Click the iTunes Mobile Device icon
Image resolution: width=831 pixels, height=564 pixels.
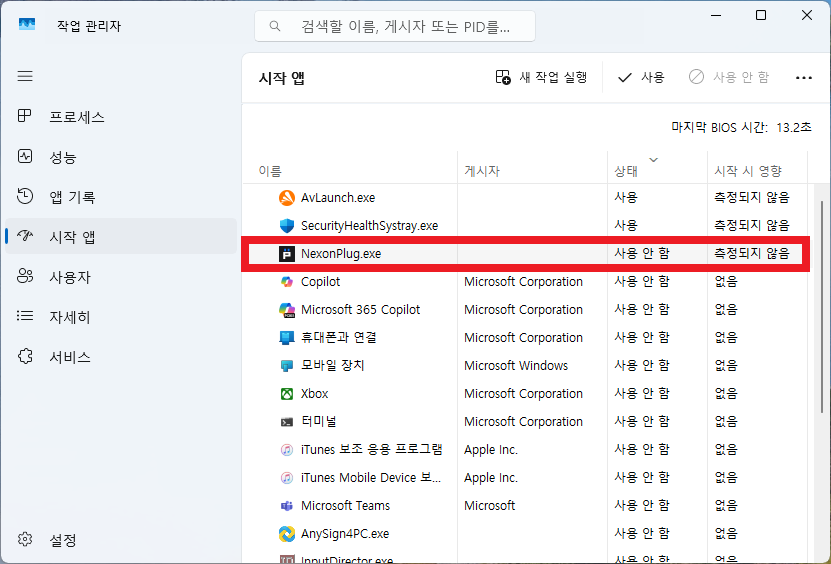tap(287, 478)
